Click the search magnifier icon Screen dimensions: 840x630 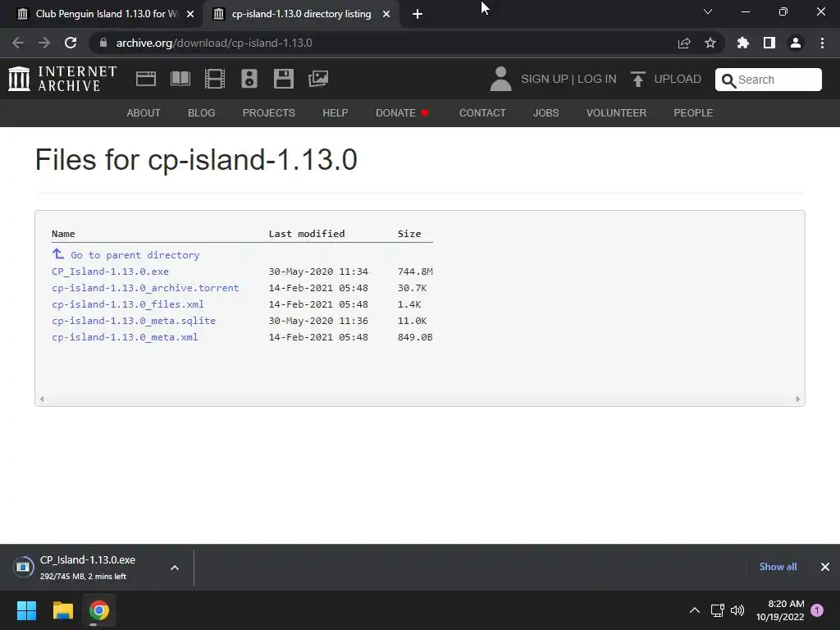point(728,80)
